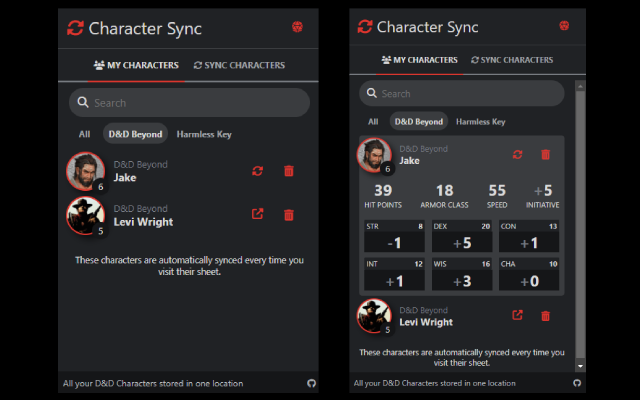
Task: Click Jake's 55 Speed value
Action: tap(497, 190)
